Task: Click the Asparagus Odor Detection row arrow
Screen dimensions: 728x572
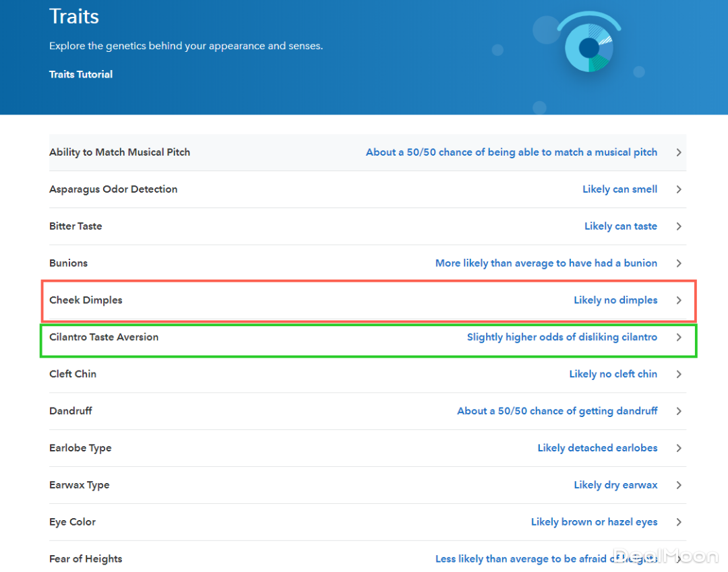Action: point(679,189)
